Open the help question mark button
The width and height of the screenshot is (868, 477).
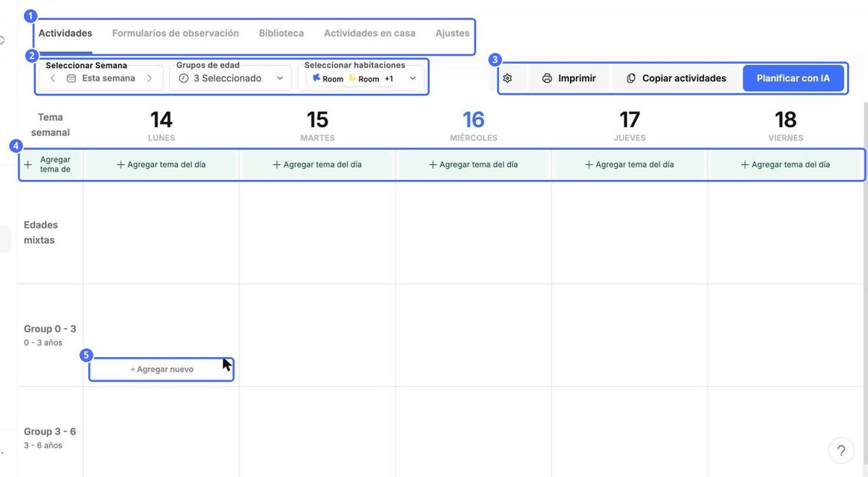pyautogui.click(x=841, y=451)
